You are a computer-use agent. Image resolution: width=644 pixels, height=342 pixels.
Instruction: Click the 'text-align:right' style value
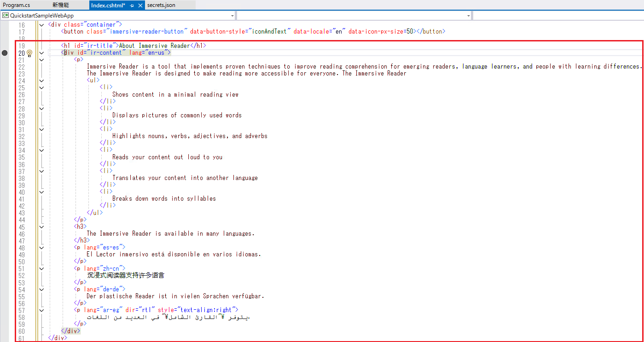(206, 310)
